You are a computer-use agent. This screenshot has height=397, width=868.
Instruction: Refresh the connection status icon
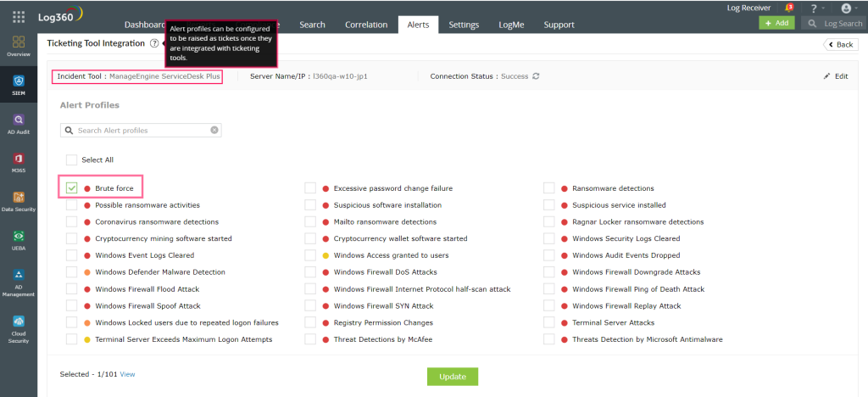point(536,76)
